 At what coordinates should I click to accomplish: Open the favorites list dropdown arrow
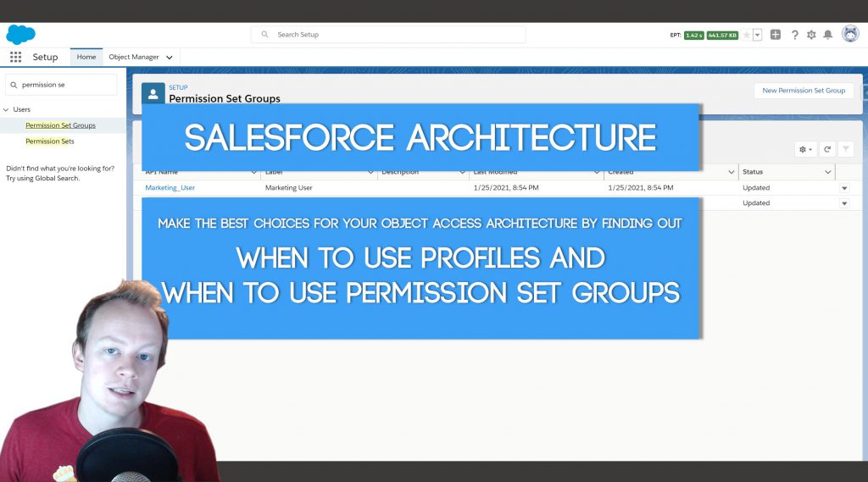tap(757, 35)
